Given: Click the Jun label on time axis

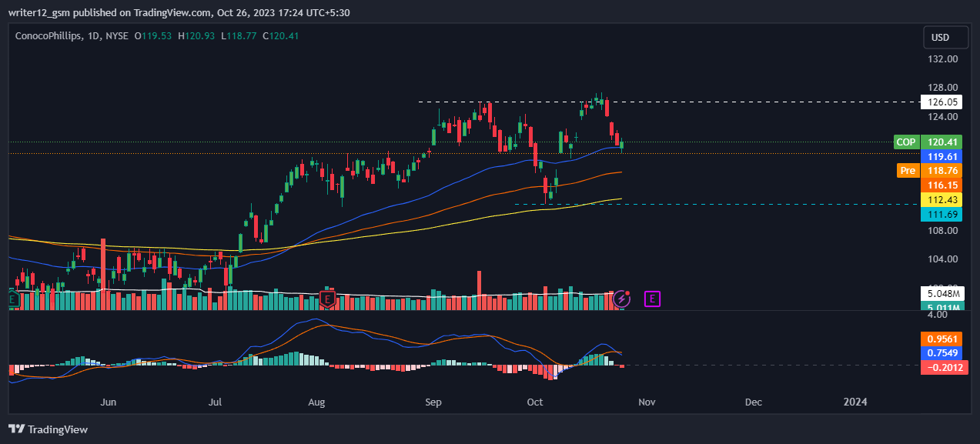Looking at the screenshot, I should [109, 402].
